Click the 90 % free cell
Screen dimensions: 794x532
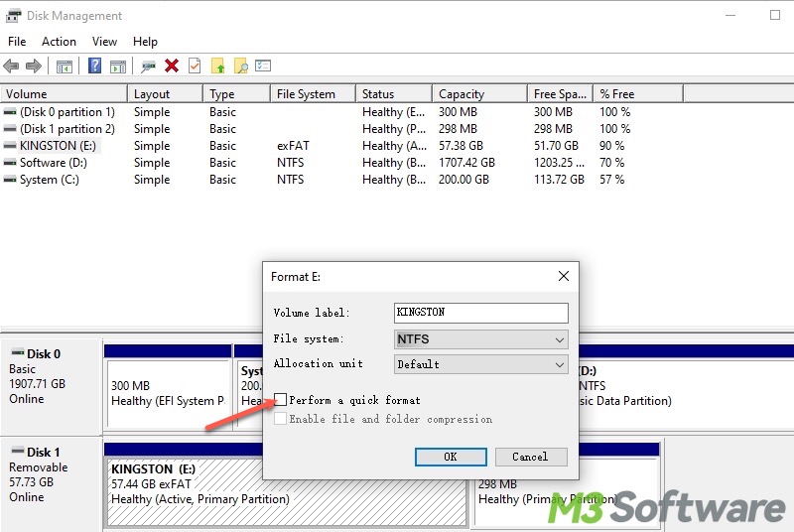pyautogui.click(x=611, y=146)
